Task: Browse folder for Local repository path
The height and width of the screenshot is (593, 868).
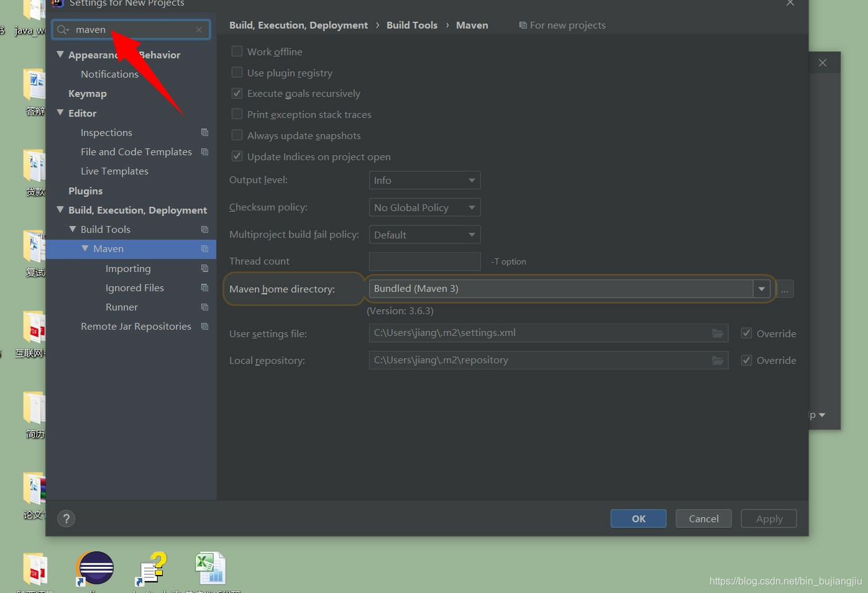Action: pos(718,360)
